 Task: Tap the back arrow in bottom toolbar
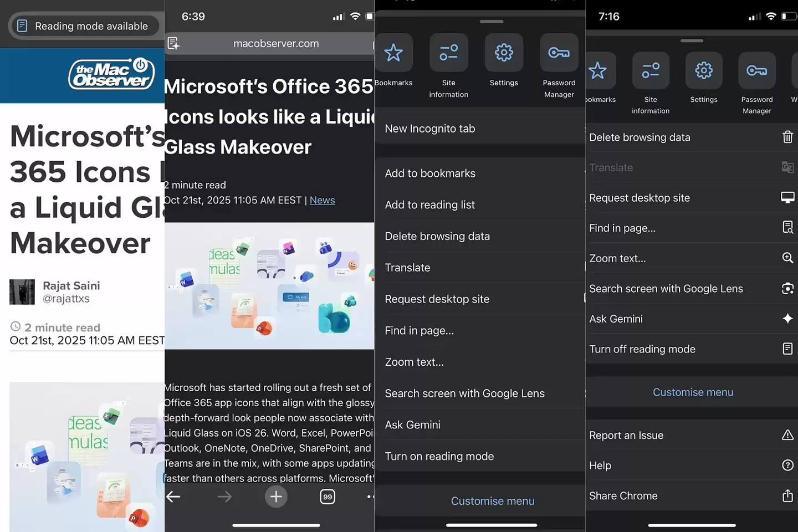(173, 497)
